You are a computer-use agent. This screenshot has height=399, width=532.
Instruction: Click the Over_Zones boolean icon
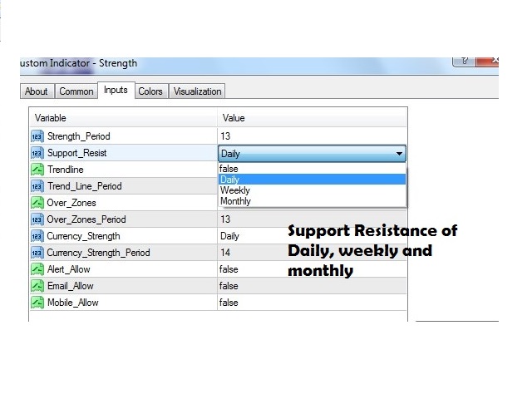click(x=37, y=203)
